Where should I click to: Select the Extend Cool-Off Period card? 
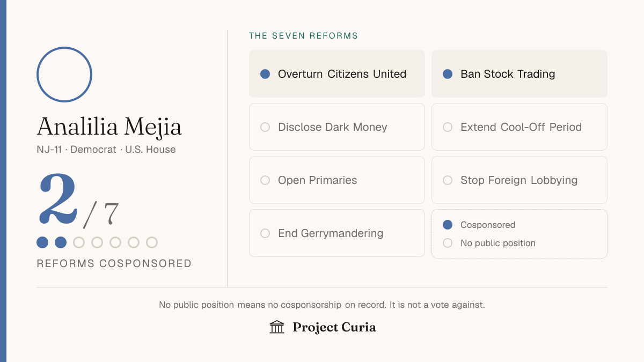click(x=519, y=127)
